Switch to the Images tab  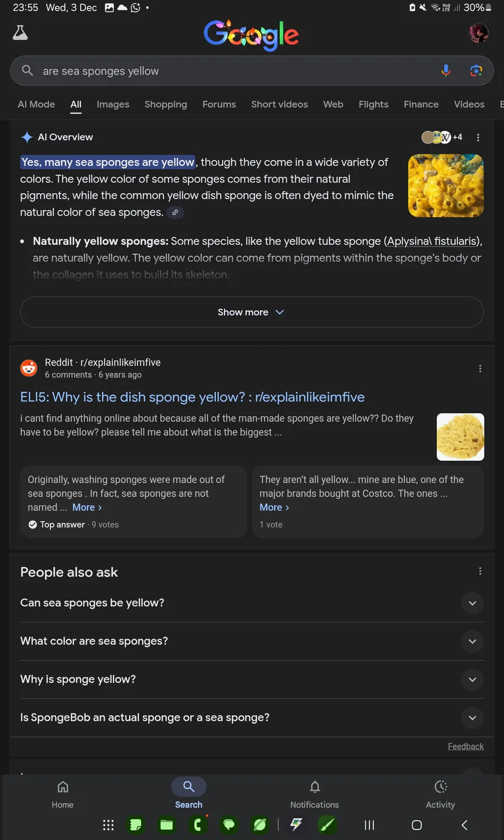[113, 104]
